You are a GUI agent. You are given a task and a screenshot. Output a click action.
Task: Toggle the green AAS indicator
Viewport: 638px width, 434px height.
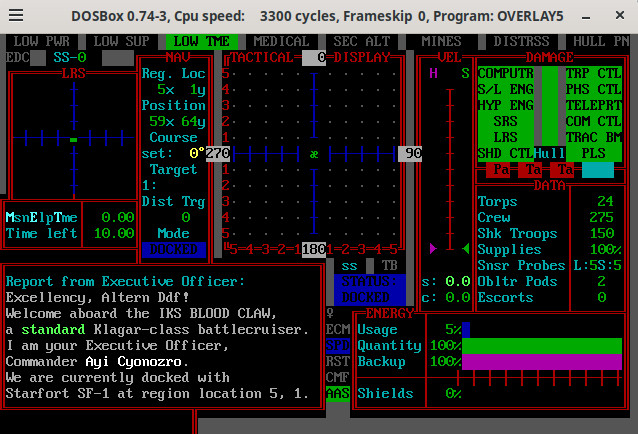(x=338, y=393)
